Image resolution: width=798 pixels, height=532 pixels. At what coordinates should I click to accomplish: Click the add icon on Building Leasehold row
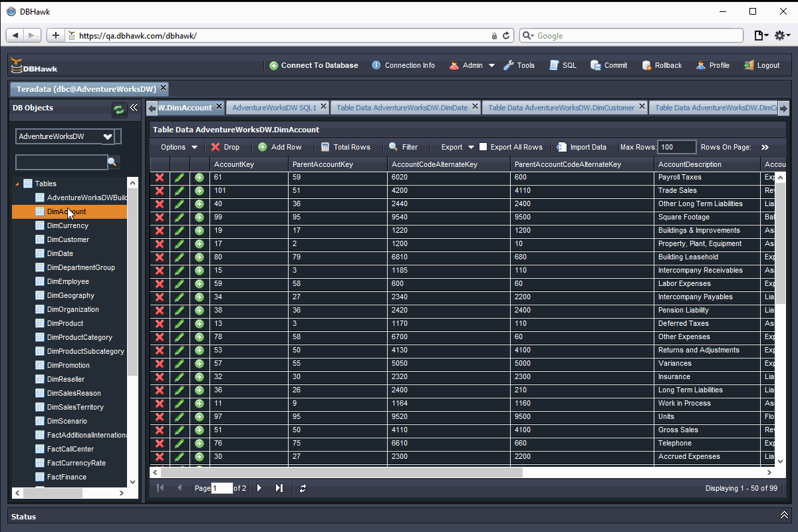click(199, 257)
